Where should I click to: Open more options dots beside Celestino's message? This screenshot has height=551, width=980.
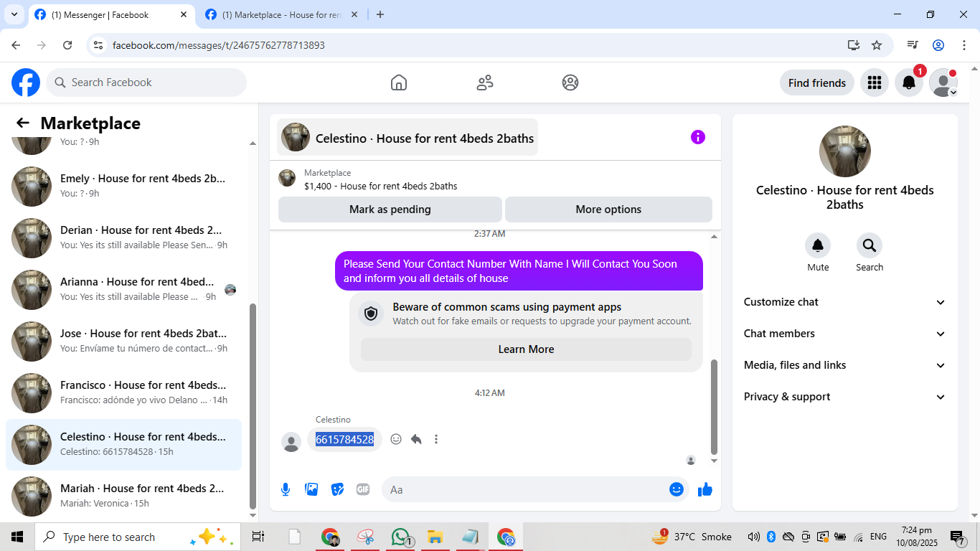click(436, 439)
